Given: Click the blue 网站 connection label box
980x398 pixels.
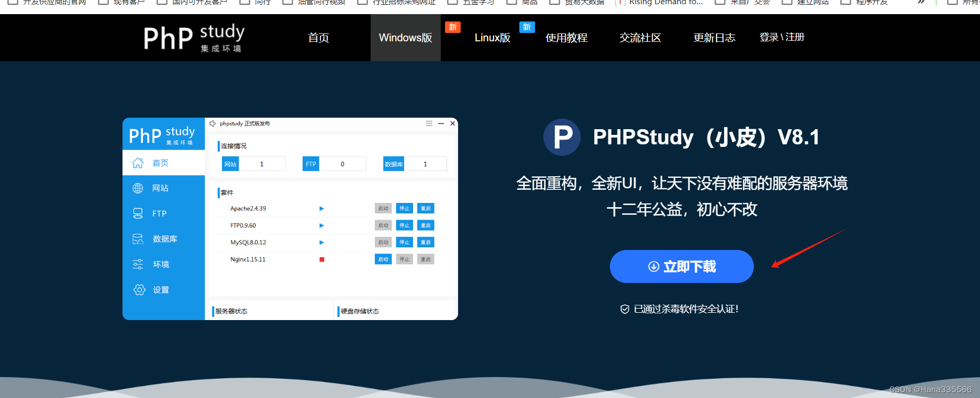Looking at the screenshot, I should pos(230,164).
